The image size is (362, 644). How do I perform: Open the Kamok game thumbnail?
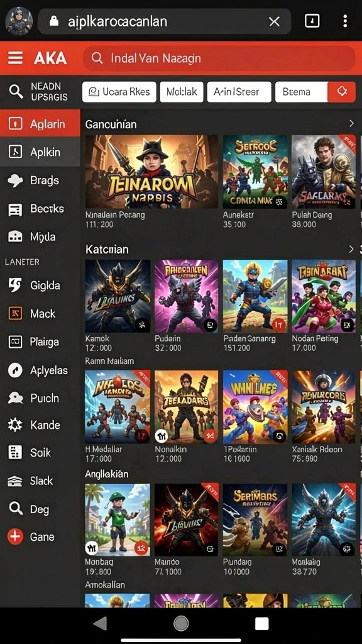pos(118,296)
